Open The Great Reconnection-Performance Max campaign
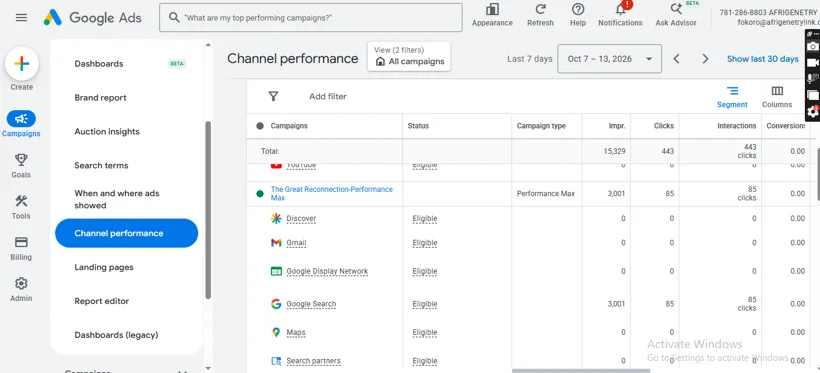 (332, 194)
